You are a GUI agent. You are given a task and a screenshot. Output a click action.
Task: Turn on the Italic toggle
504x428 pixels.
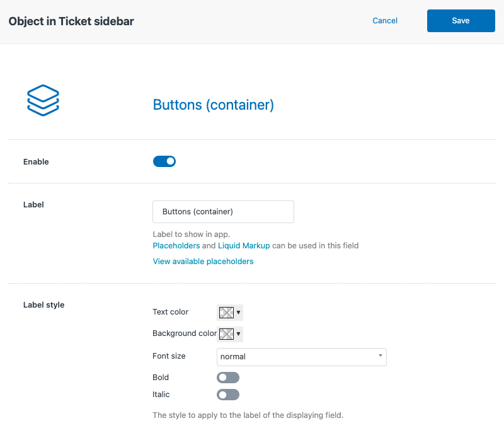(228, 395)
